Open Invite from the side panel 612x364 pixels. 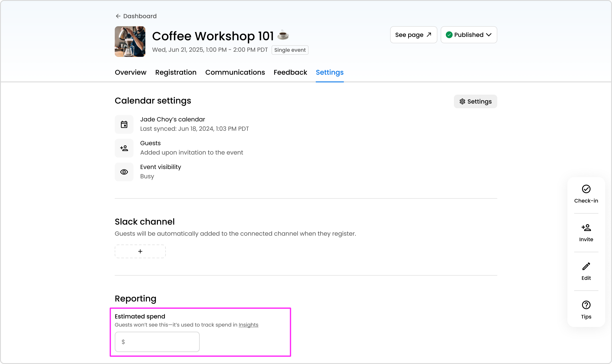click(586, 233)
